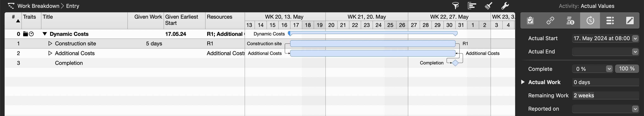Viewport: 644px width, 116px height.
Task: Collapse the Dynamic Costs group
Action: [x=45, y=34]
